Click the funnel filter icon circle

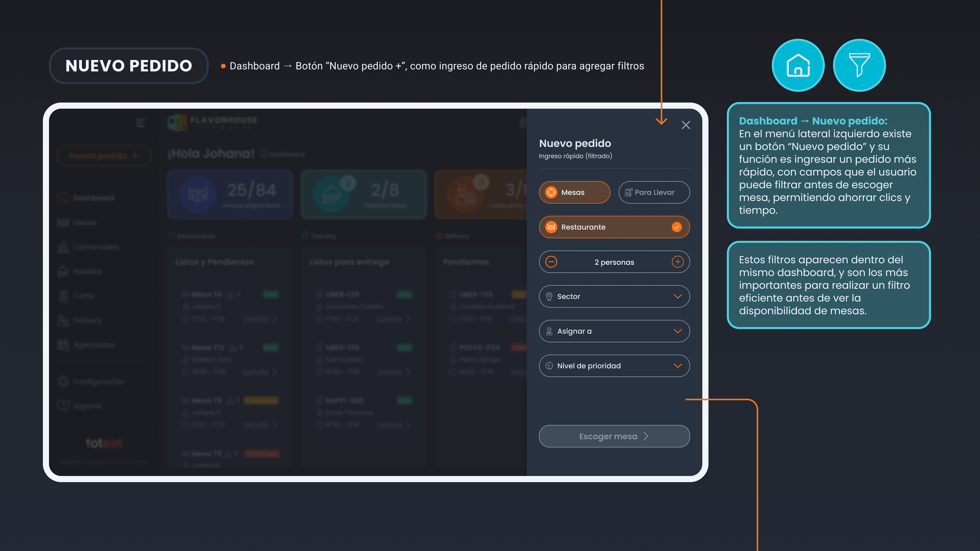859,65
